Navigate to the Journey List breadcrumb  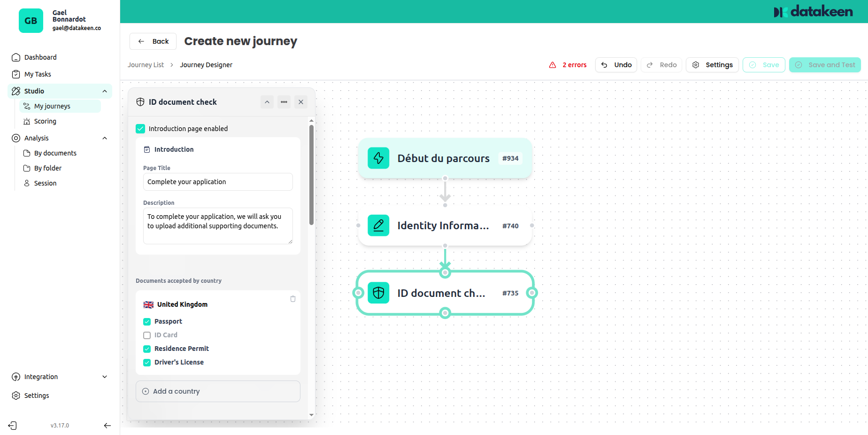click(146, 64)
